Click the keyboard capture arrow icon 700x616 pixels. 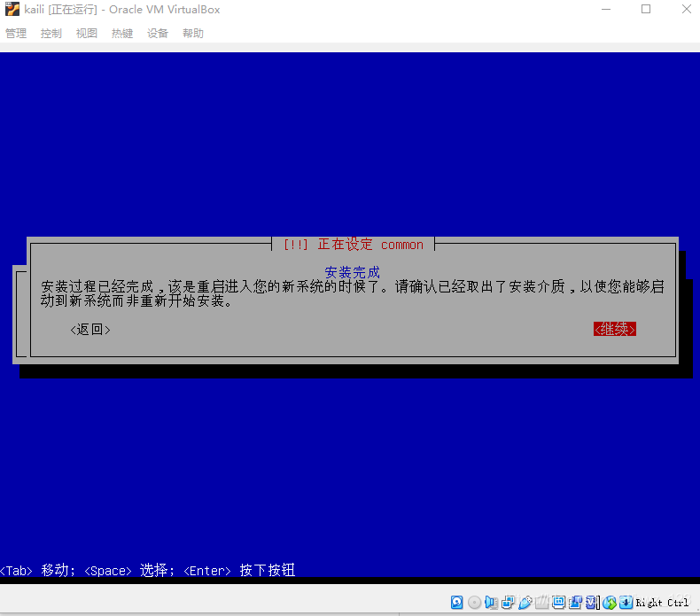tap(626, 602)
